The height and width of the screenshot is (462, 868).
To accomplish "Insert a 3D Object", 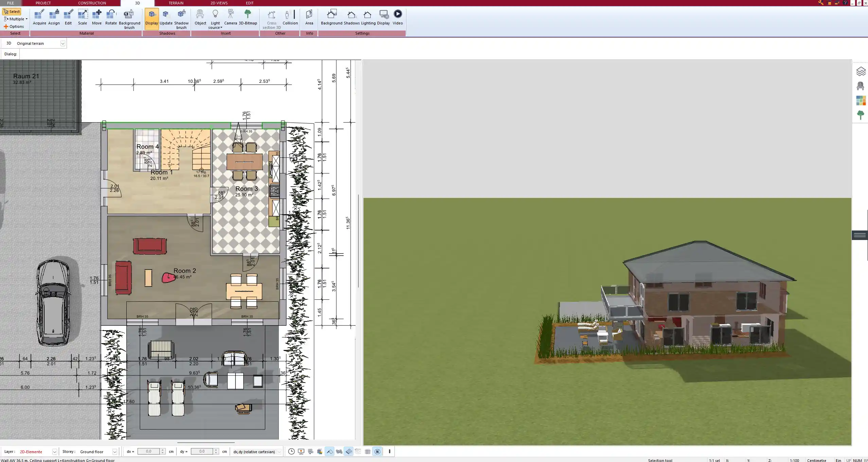I will [200, 17].
